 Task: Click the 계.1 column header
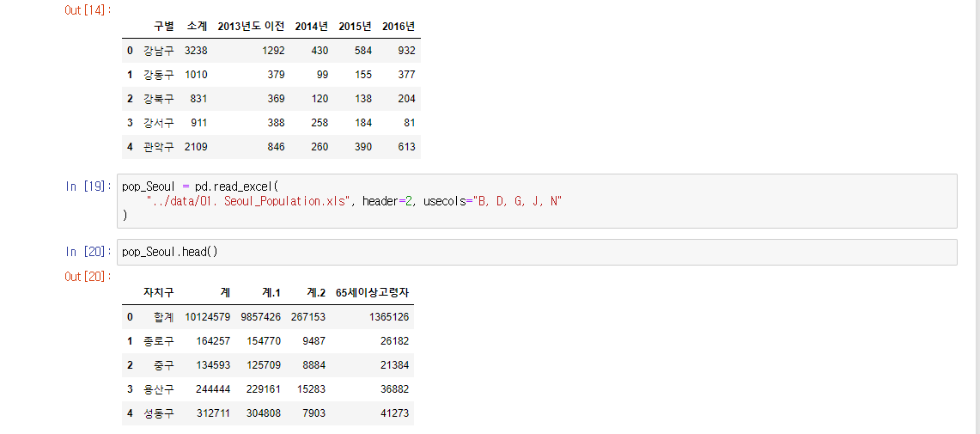point(271,293)
